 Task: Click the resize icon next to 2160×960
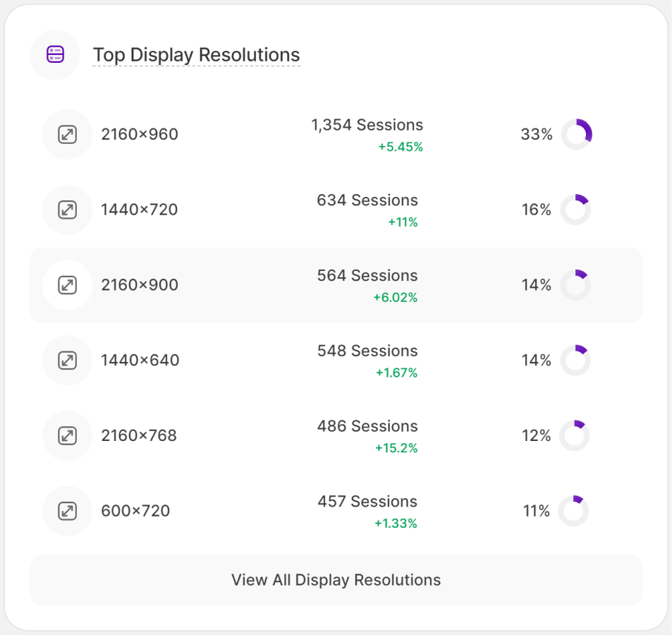tap(67, 134)
